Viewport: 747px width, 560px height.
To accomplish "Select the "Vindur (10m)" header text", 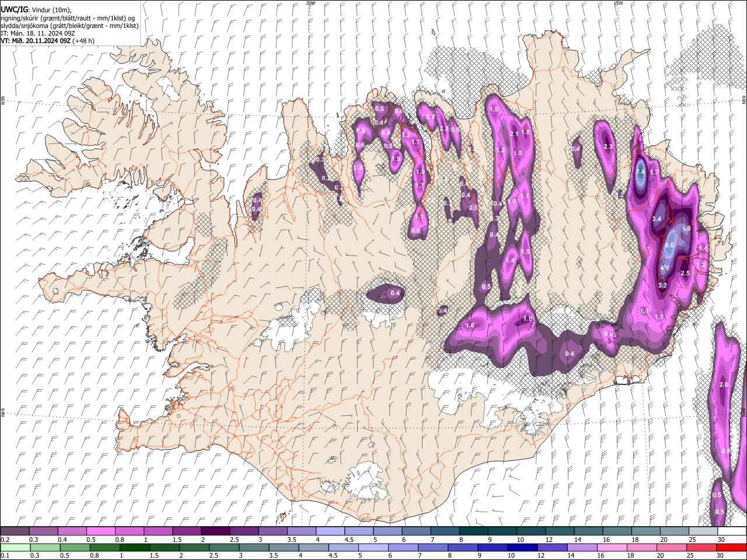I will 50,9.
